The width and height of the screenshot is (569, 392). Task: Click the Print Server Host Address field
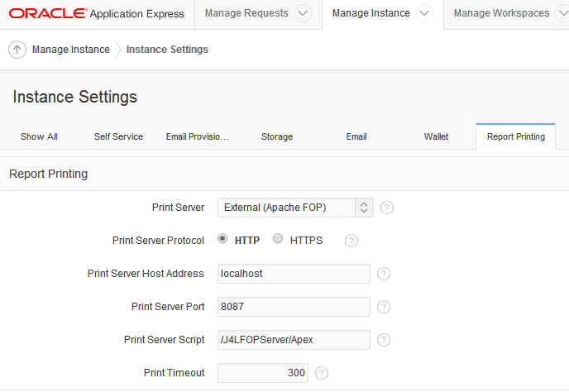click(294, 274)
